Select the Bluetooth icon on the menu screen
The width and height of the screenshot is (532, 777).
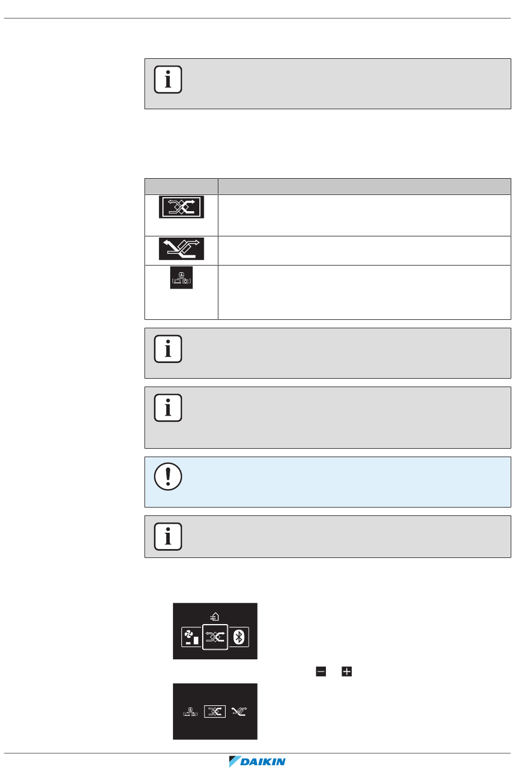[239, 637]
